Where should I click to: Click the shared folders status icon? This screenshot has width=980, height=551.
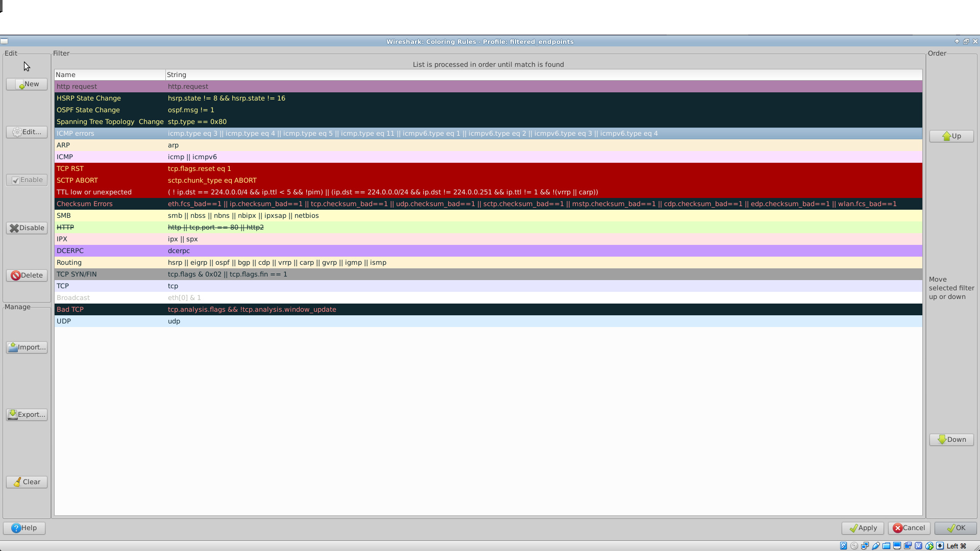point(886,545)
